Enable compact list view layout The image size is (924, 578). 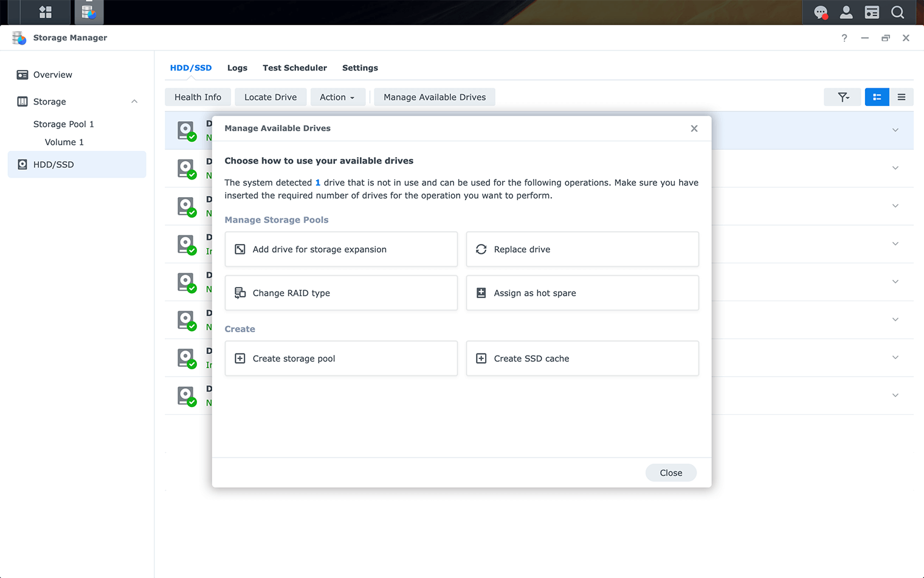[x=902, y=97]
